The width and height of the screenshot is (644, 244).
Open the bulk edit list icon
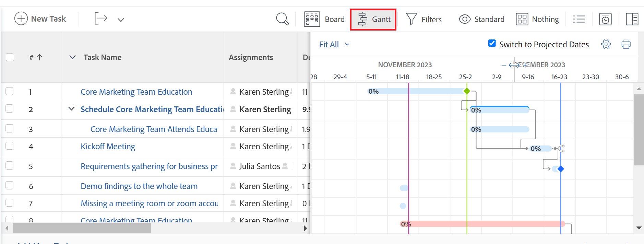(579, 19)
